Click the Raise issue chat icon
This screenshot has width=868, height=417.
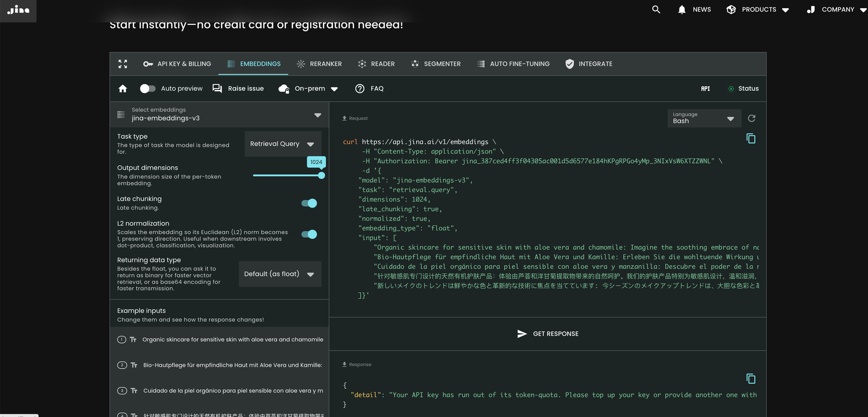coord(217,89)
